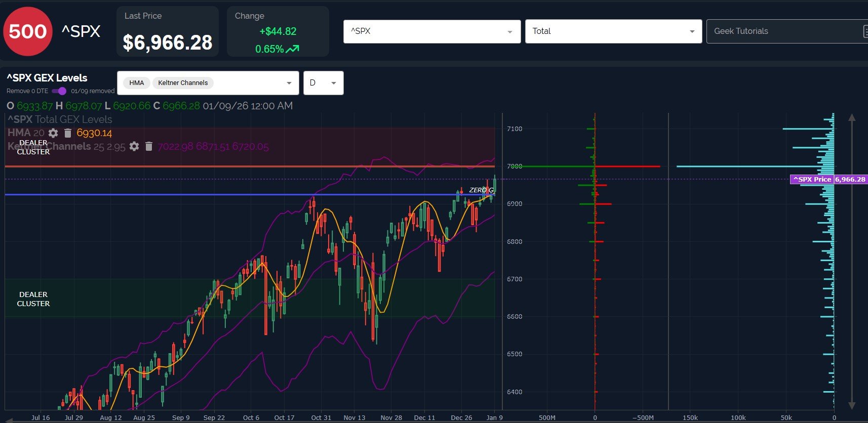Click the ^SPX symbol header text
Image resolution: width=868 pixels, height=423 pixels.
81,31
